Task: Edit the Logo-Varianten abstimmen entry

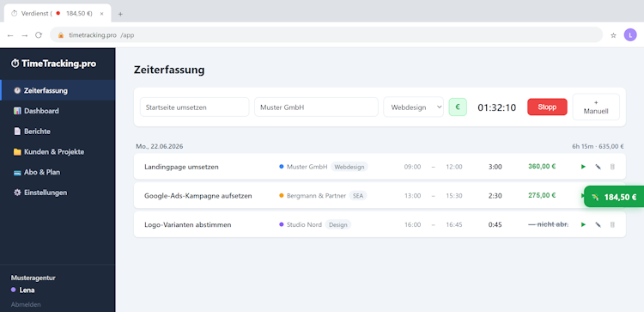Action: point(598,225)
